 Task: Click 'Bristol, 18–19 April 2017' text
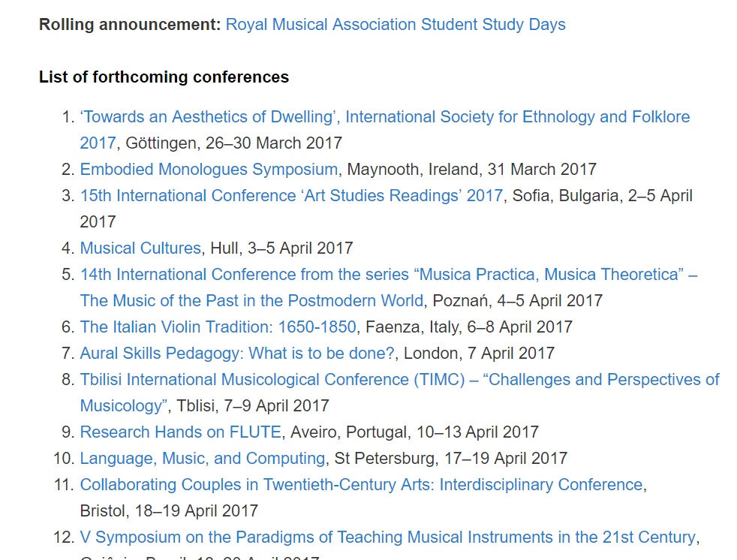[x=169, y=511]
